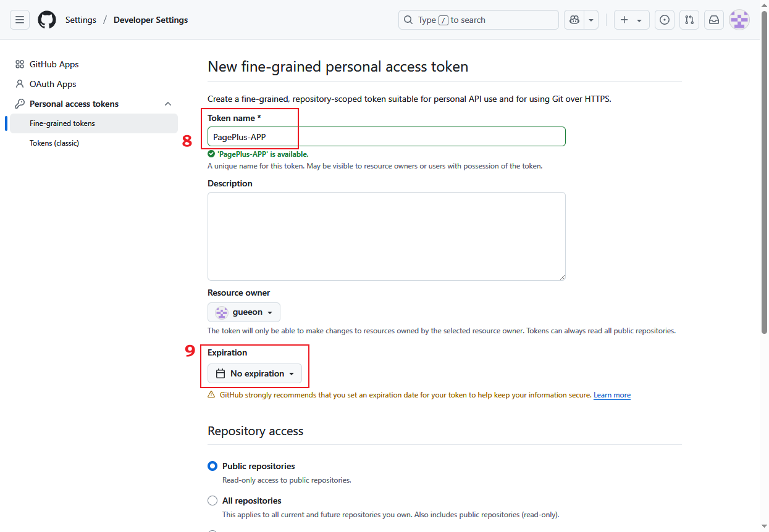This screenshot has width=769, height=532.
Task: Open the notifications inbox icon
Action: pos(714,20)
